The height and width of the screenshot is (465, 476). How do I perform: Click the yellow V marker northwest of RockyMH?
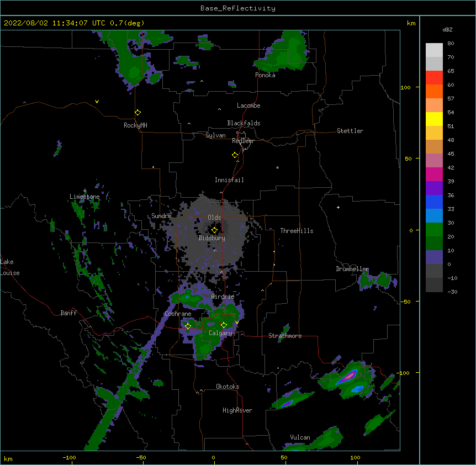coord(97,102)
